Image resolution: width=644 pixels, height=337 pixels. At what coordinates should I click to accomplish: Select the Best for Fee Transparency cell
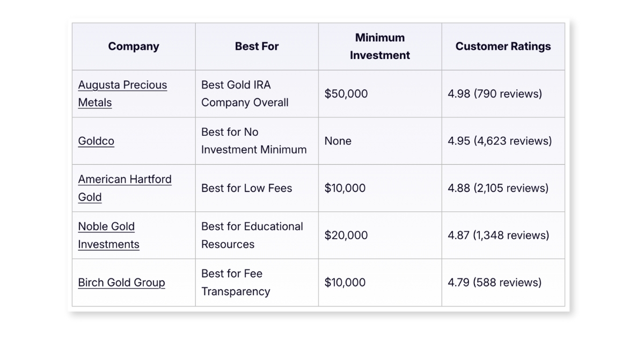257,282
